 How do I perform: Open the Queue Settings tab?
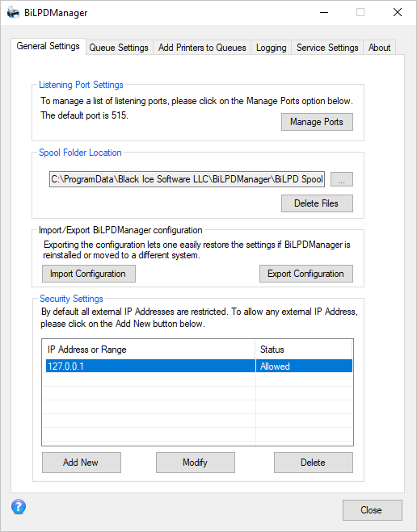tap(119, 48)
